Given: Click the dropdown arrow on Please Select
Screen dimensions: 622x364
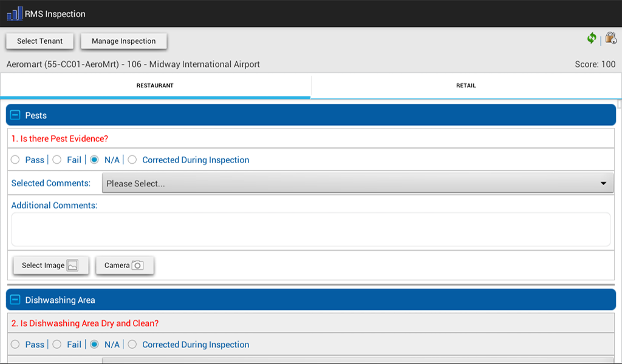Looking at the screenshot, I should [603, 183].
